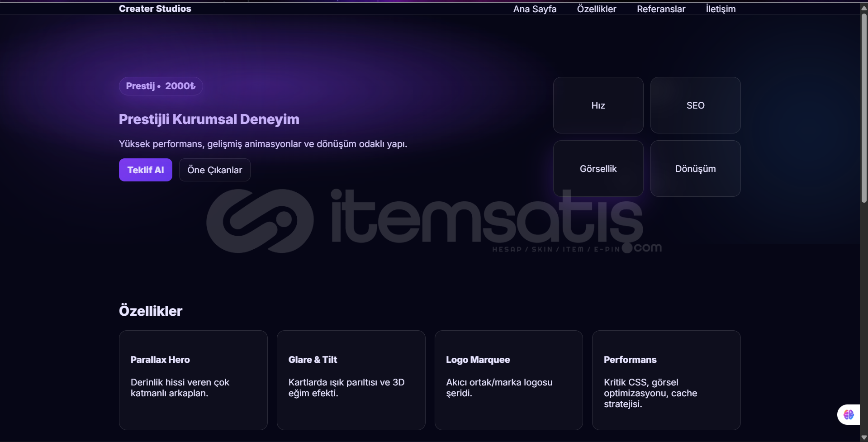The image size is (868, 442).
Task: Click the Teklif Al purple button
Action: (146, 170)
